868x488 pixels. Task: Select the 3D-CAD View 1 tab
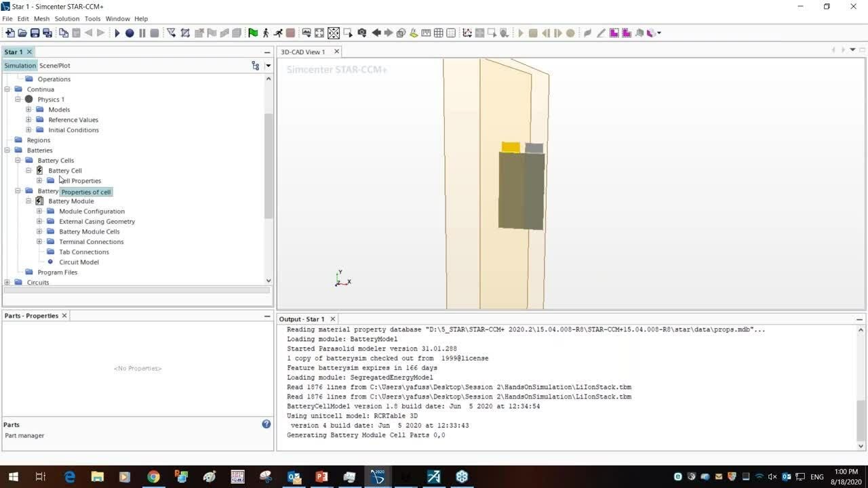pos(303,52)
